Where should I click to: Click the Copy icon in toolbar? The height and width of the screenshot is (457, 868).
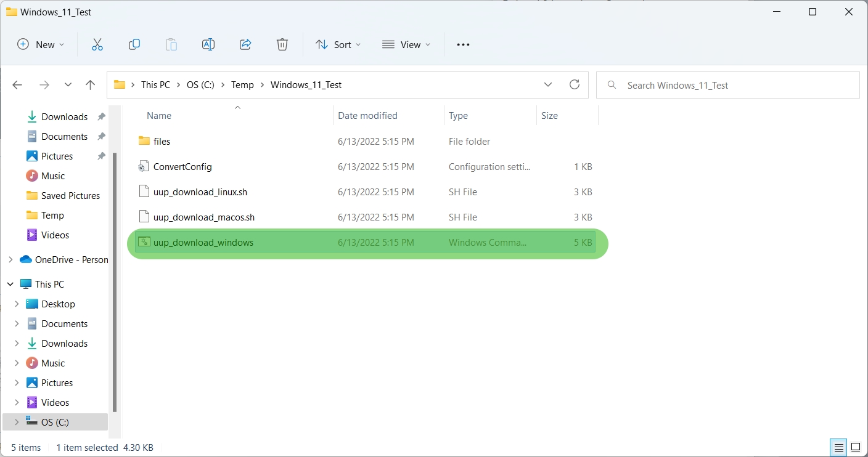click(134, 44)
